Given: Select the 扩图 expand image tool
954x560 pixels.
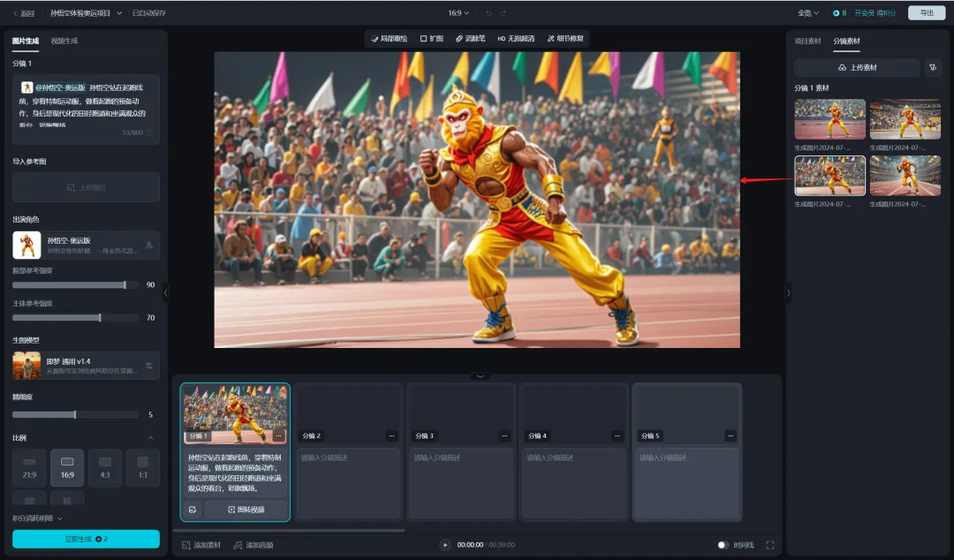Looking at the screenshot, I should coord(431,39).
